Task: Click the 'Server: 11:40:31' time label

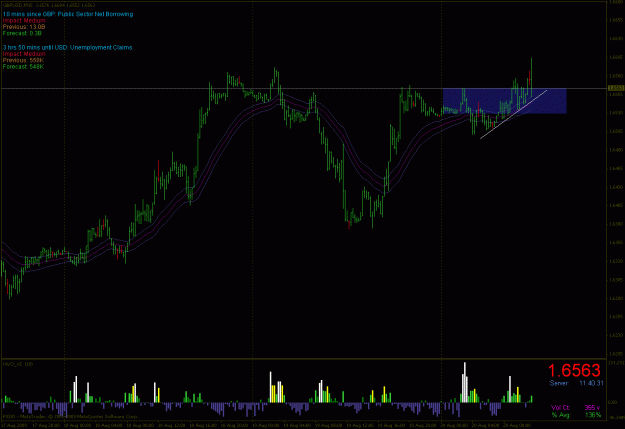Action: [576, 383]
